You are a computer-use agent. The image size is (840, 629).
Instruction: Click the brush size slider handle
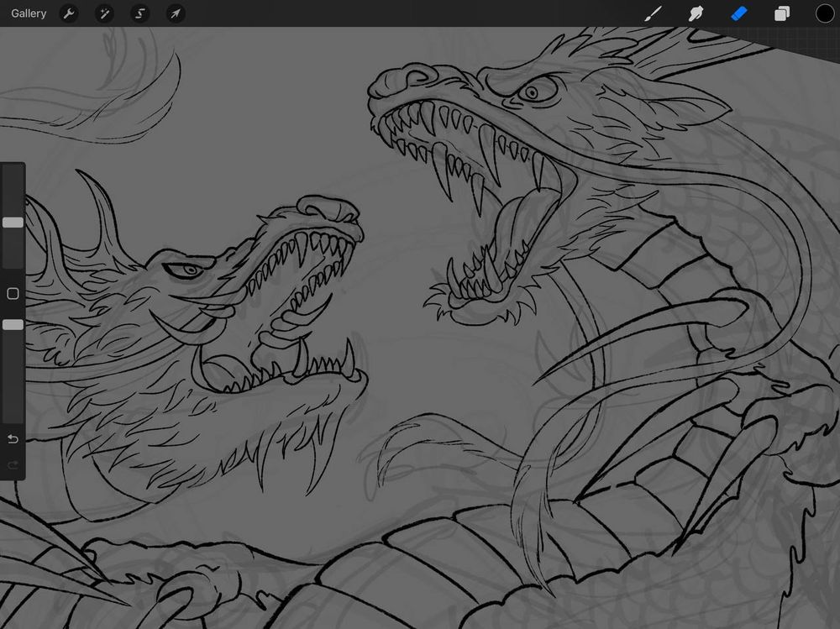tap(13, 223)
